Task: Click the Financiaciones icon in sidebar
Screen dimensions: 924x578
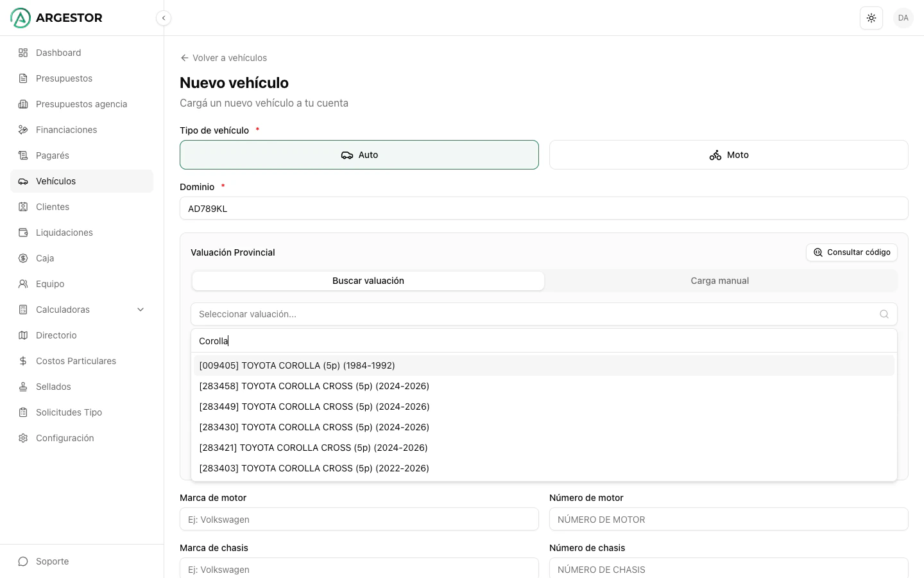Action: 23,130
